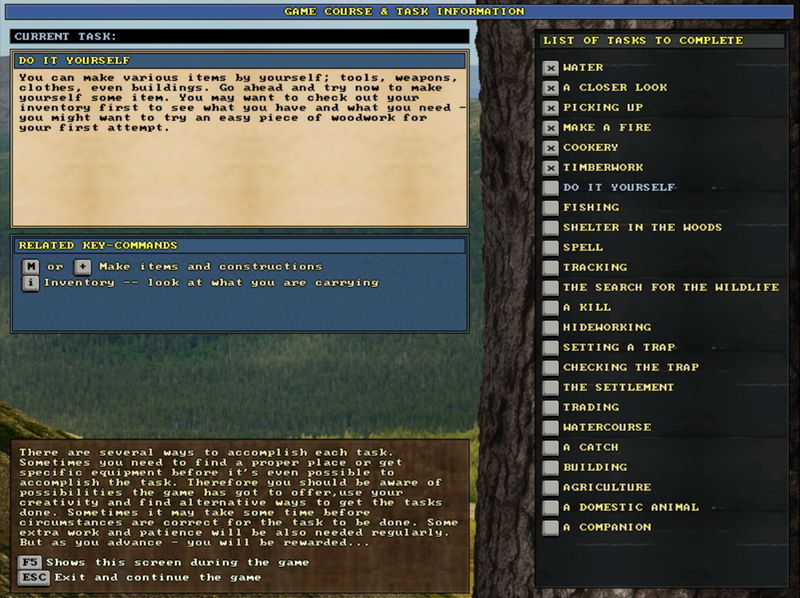Check the FISHING task checkbox

(548, 207)
